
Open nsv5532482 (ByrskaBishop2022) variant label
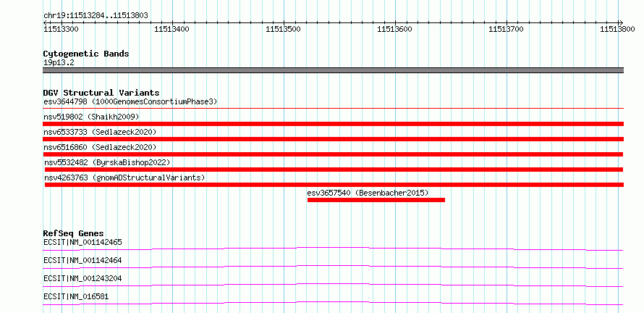(x=107, y=162)
